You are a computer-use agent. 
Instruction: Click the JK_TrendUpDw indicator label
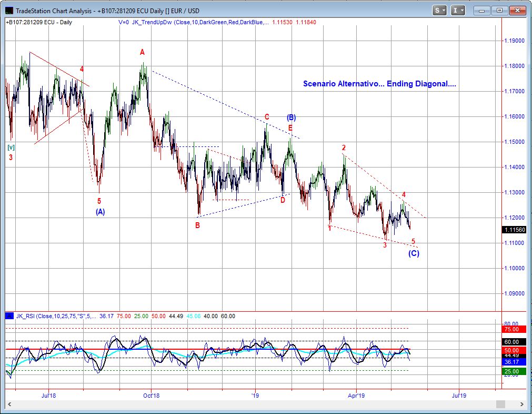(200, 23)
